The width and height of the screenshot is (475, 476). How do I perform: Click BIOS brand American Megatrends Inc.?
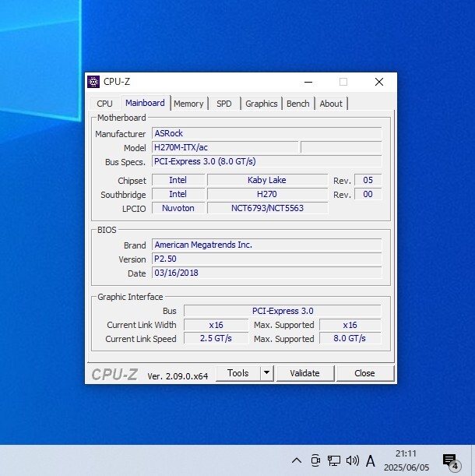(266, 245)
